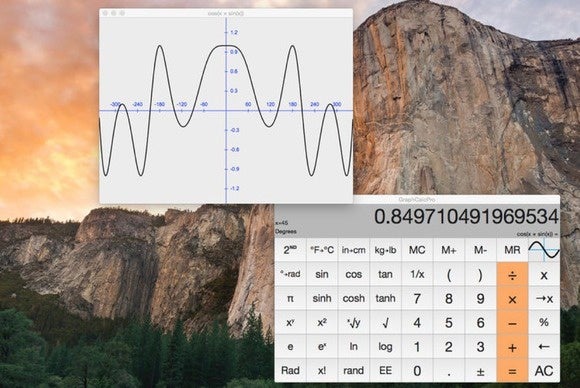Click the x=45 variable label
The image size is (580, 388).
[x=281, y=223]
